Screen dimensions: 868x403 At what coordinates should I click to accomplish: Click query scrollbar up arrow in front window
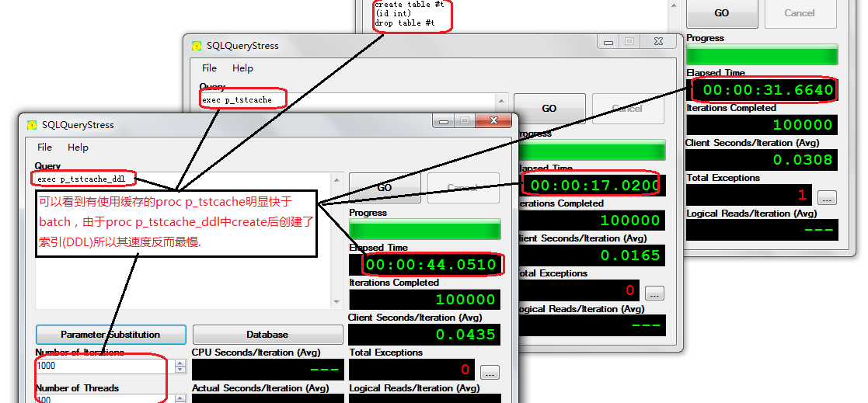click(x=336, y=179)
